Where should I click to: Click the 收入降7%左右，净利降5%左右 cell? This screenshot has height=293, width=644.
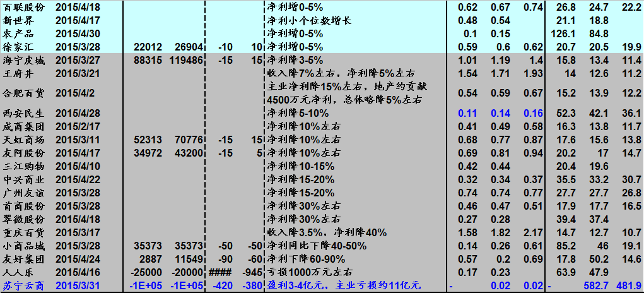(341, 73)
